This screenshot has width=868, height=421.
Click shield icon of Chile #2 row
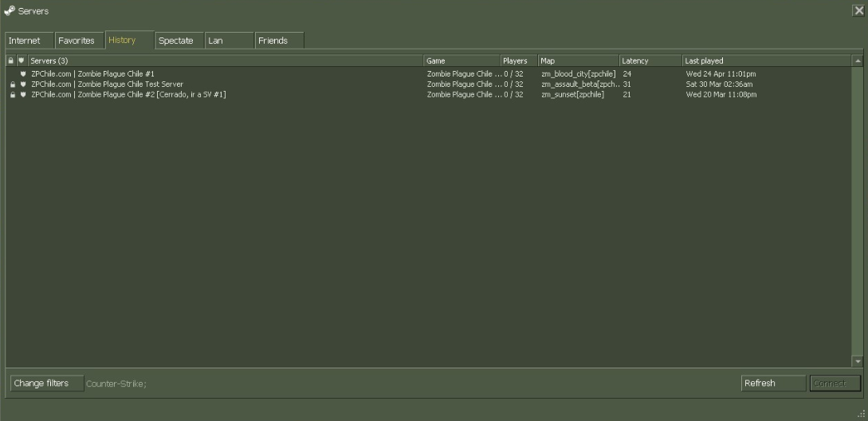pos(22,95)
